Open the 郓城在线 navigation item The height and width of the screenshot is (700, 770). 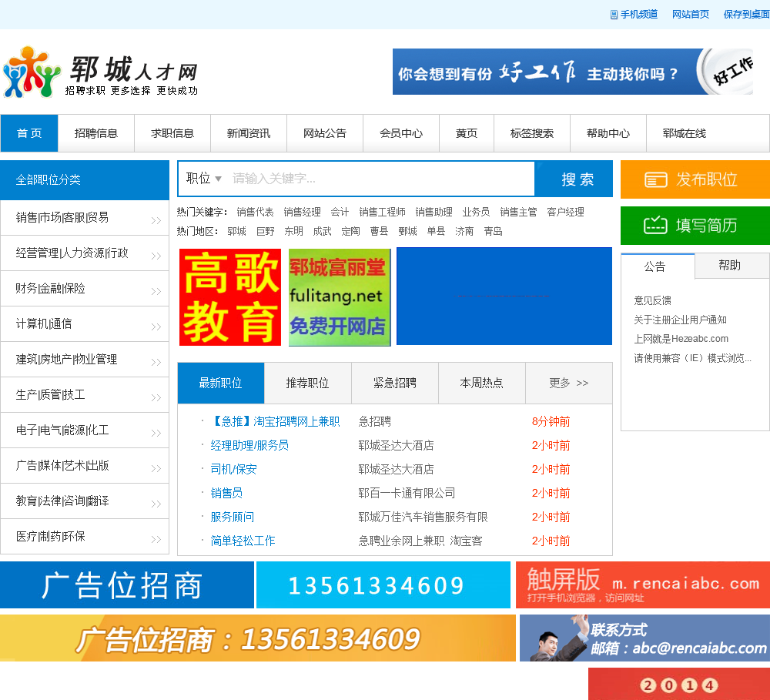pyautogui.click(x=684, y=133)
